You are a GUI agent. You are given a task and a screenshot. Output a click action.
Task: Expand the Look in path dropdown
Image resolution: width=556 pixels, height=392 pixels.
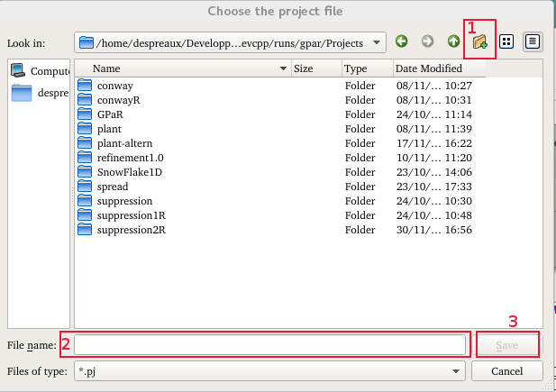[377, 42]
